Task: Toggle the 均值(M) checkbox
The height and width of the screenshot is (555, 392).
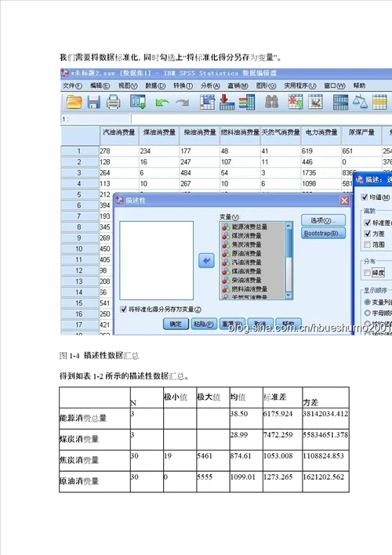Action: tap(365, 197)
